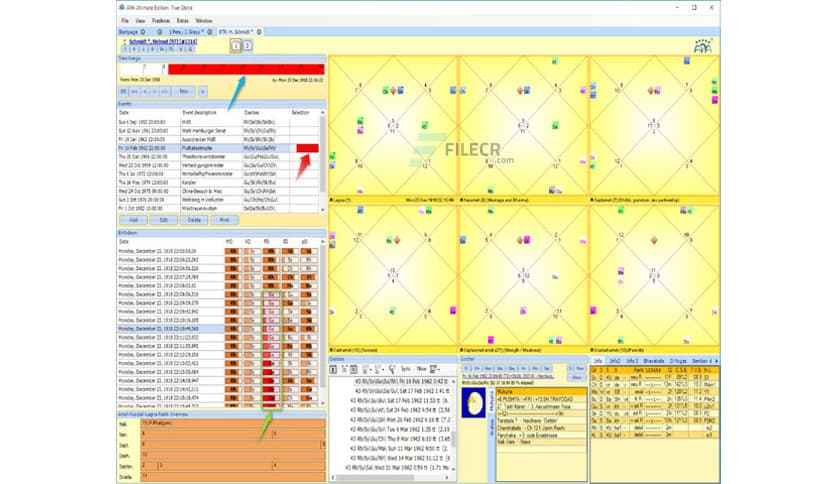This screenshot has width=836, height=484.
Task: Select the China-Besuch event row
Action: pyautogui.click(x=218, y=191)
